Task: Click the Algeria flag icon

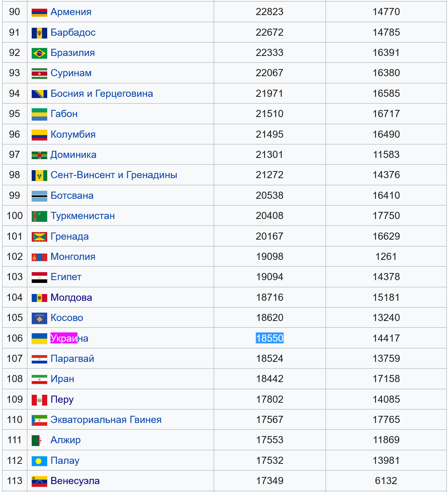Action: click(39, 440)
